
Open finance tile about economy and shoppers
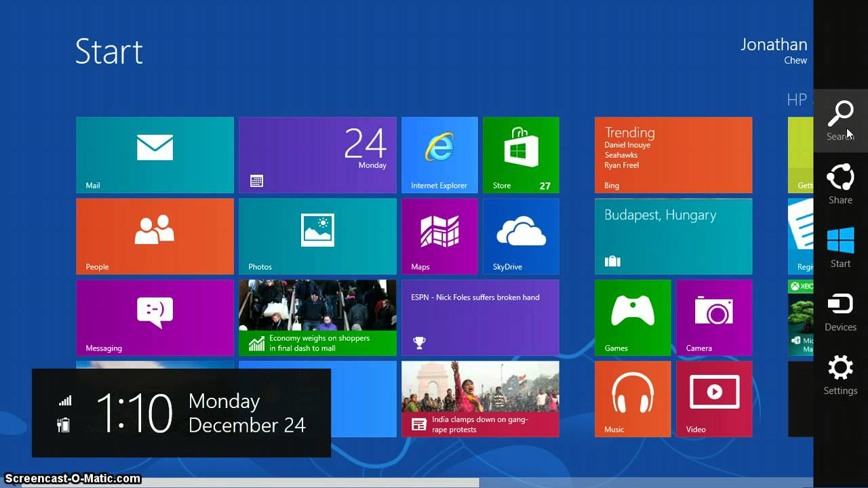coord(317,318)
